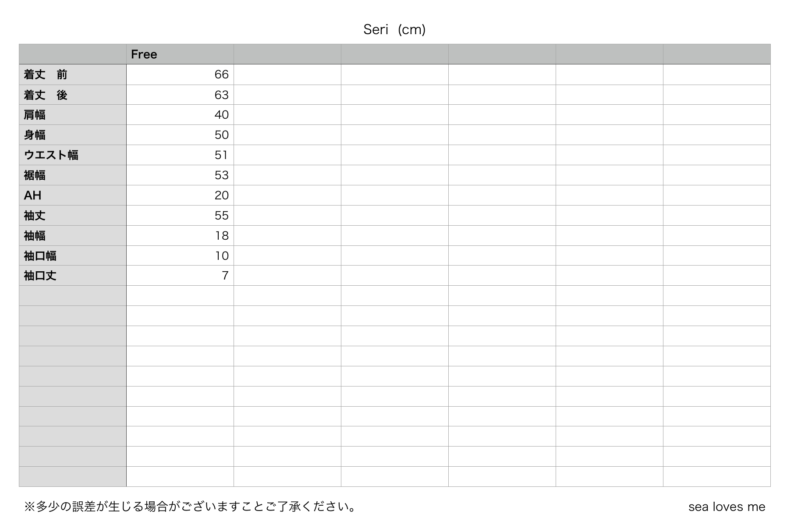Click the 袖丈 row label
This screenshot has height=532, width=787.
(73, 216)
